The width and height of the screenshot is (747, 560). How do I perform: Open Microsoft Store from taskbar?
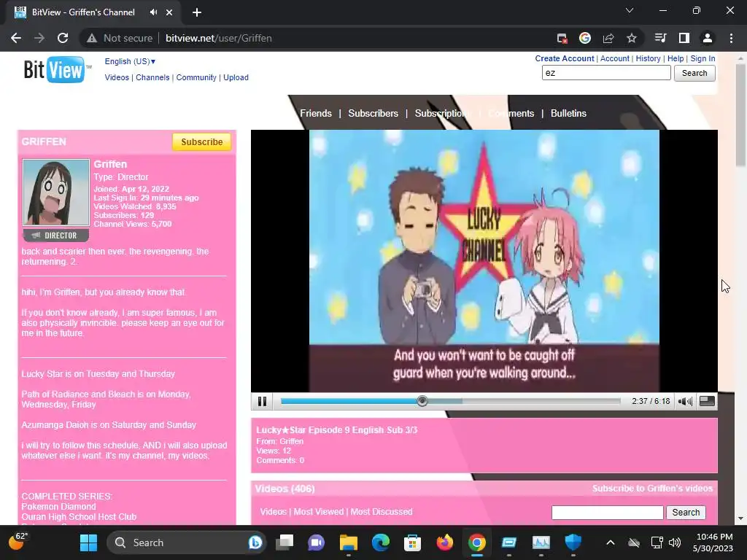pyautogui.click(x=412, y=542)
